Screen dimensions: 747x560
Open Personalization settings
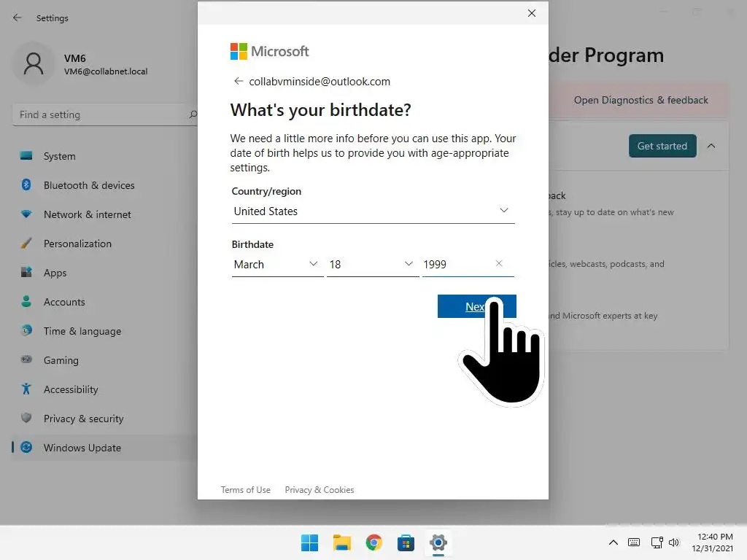point(105,244)
